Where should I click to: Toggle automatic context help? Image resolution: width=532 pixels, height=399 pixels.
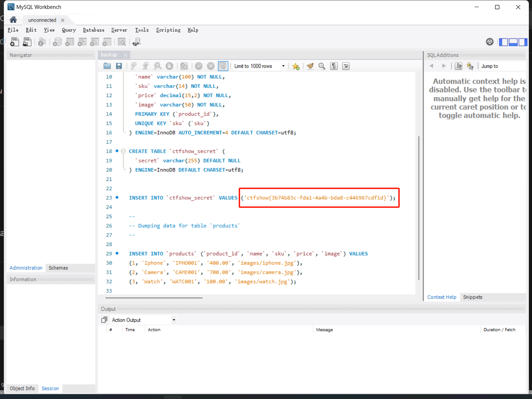point(470,66)
